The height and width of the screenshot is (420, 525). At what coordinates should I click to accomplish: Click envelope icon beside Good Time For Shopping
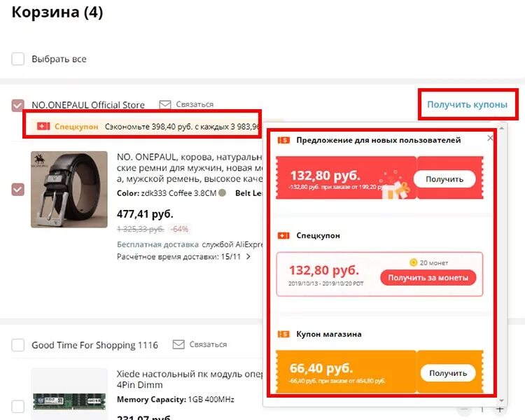click(178, 344)
